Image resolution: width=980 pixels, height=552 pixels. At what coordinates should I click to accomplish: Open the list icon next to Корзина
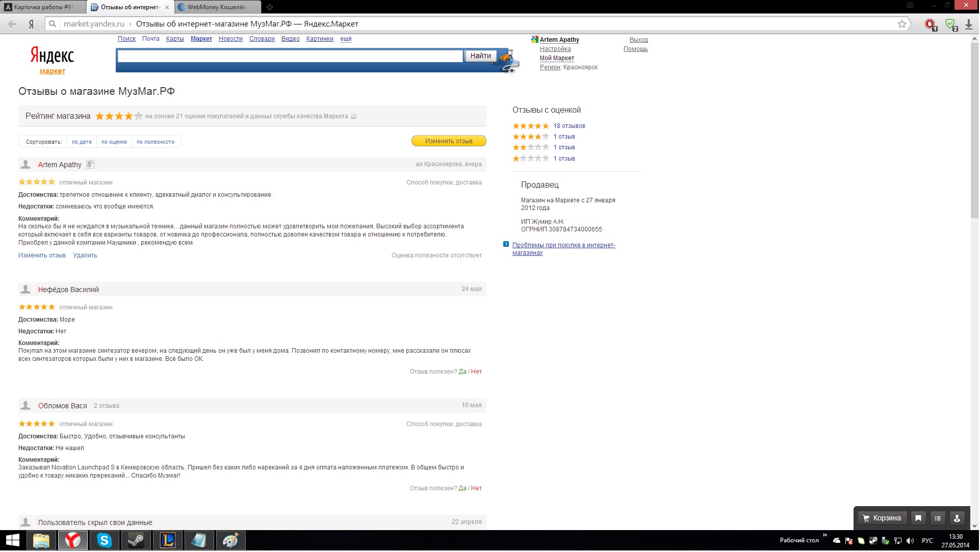tap(938, 519)
